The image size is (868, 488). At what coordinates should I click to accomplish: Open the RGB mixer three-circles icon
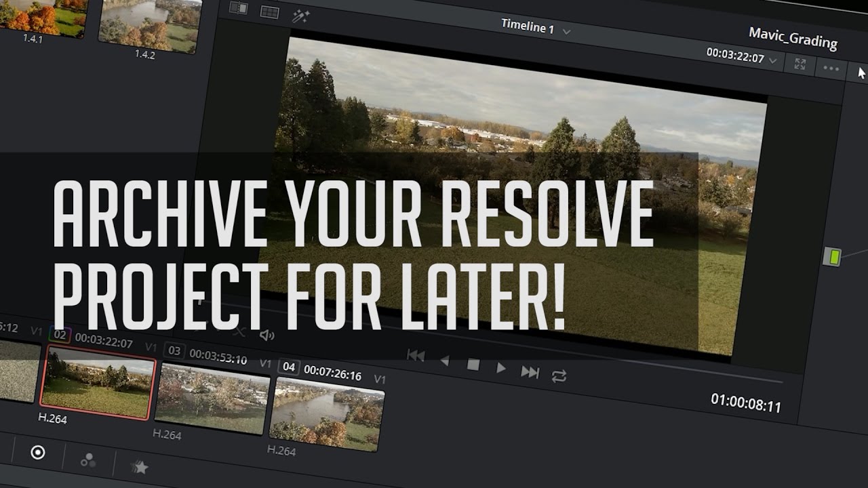[88, 460]
